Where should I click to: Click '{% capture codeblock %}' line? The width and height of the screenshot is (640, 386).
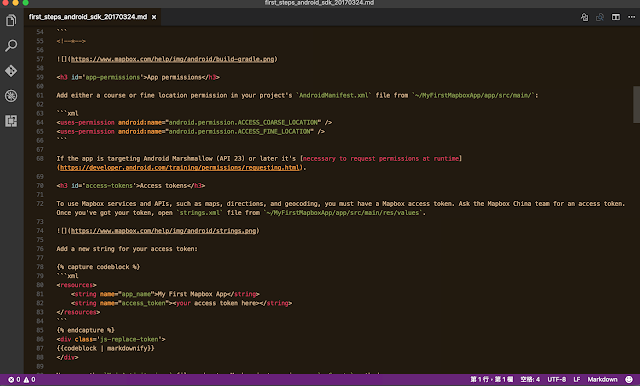pos(98,267)
